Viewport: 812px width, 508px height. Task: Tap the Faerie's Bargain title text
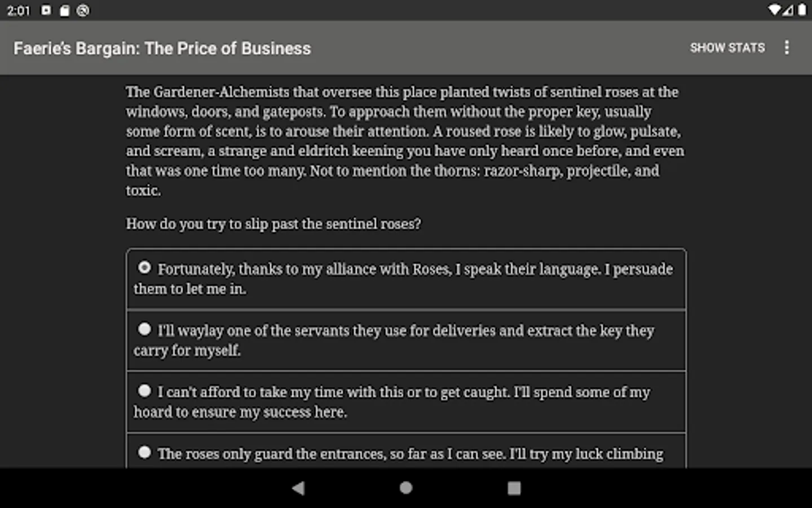162,49
